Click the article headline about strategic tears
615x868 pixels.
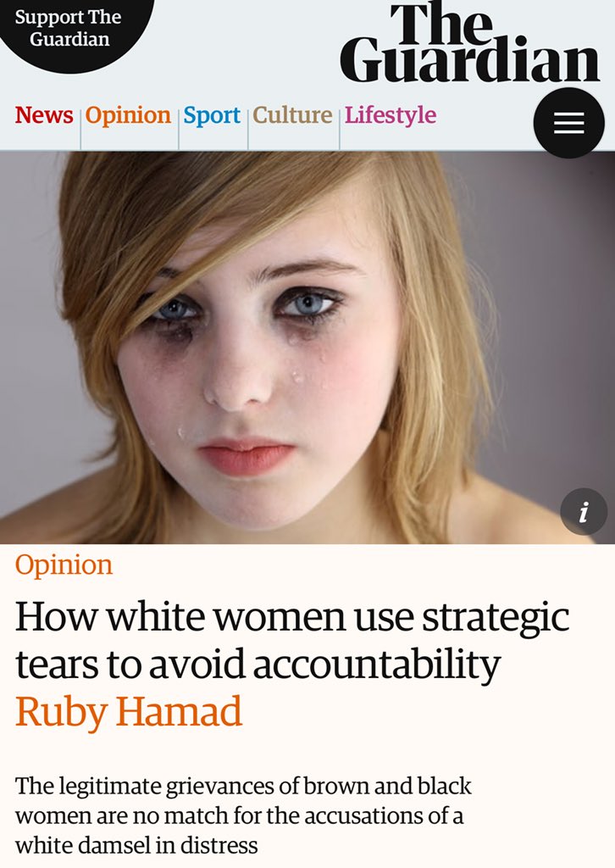292,640
